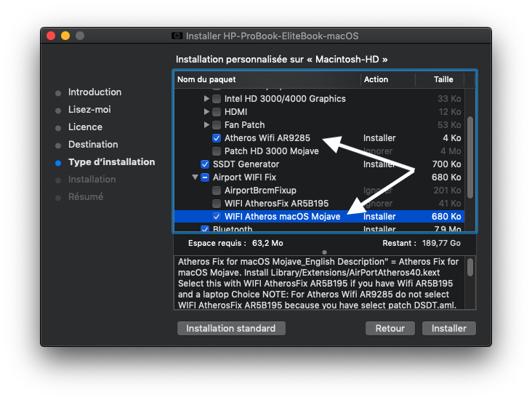Image resolution: width=532 pixels, height=400 pixels.
Task: Click the '63,2 Mo' required space value
Action: [x=267, y=243]
